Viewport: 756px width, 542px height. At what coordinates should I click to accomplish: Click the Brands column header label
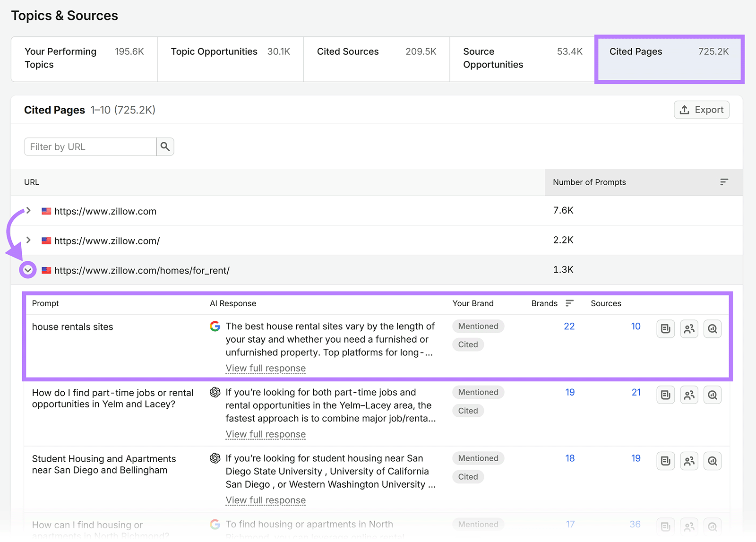click(x=544, y=303)
